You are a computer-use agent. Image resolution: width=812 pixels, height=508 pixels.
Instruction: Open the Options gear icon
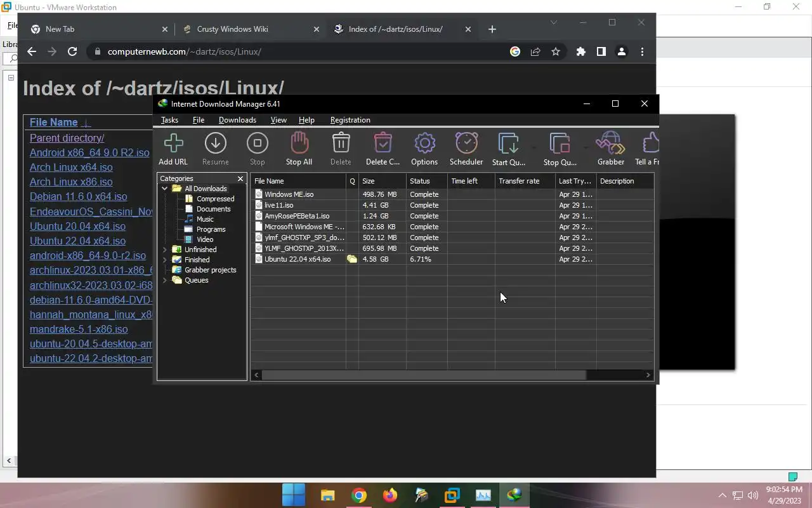[x=424, y=144]
